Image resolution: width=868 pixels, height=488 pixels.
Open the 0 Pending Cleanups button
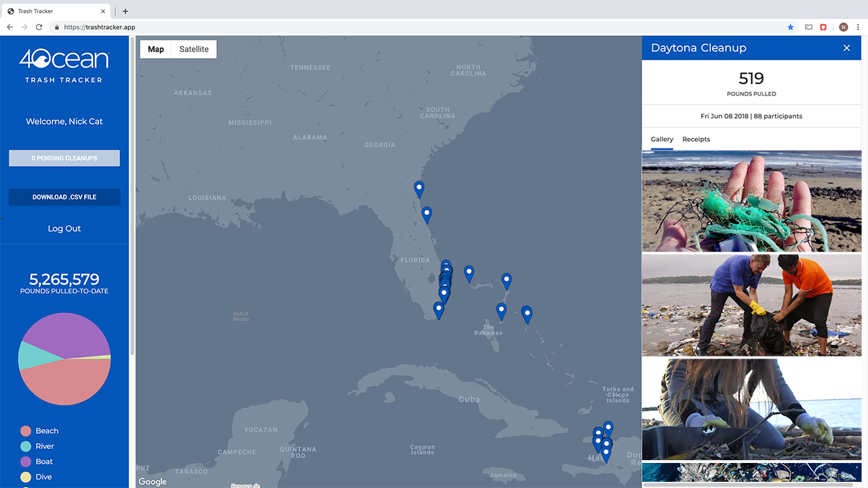click(x=64, y=158)
